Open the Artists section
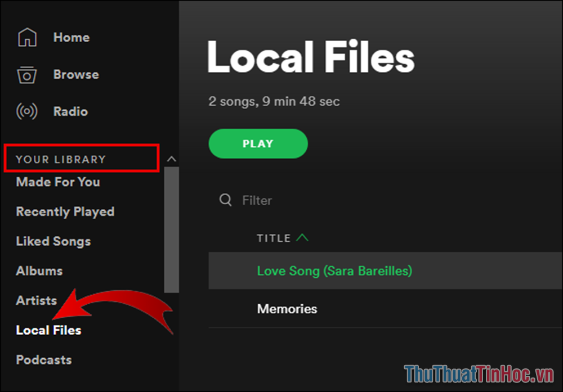Viewport: 563px width, 392px height. [36, 300]
